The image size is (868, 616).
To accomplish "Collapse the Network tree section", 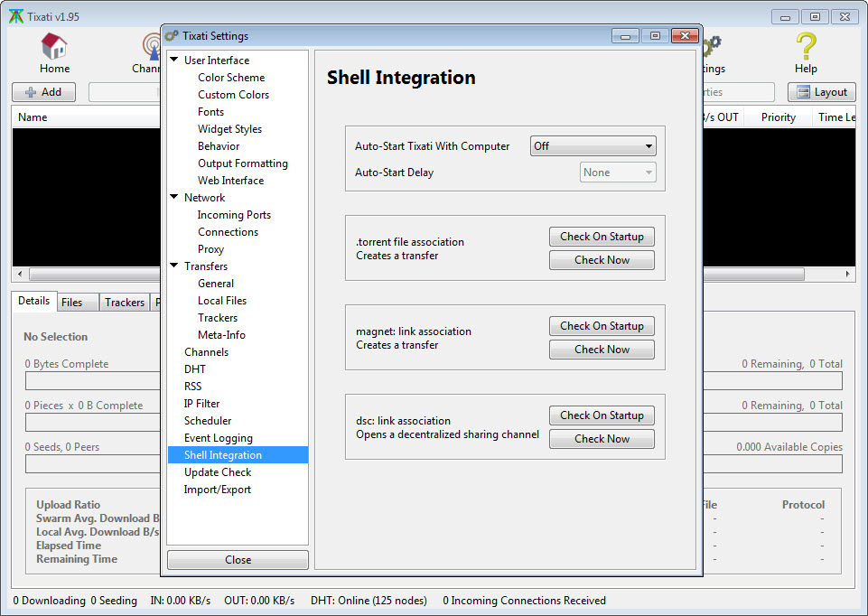I will click(x=174, y=197).
